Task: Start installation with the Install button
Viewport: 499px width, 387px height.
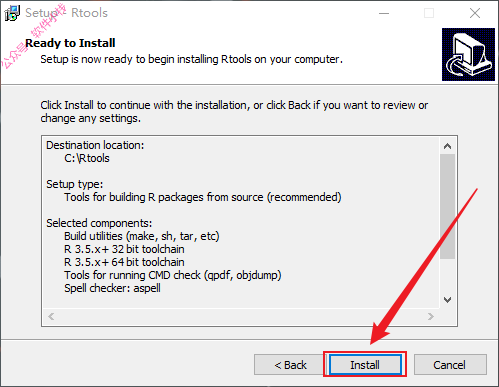Action: click(365, 365)
